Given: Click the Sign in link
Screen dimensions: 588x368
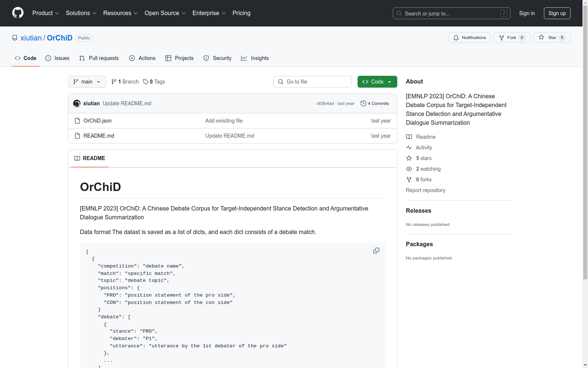Looking at the screenshot, I should [527, 13].
